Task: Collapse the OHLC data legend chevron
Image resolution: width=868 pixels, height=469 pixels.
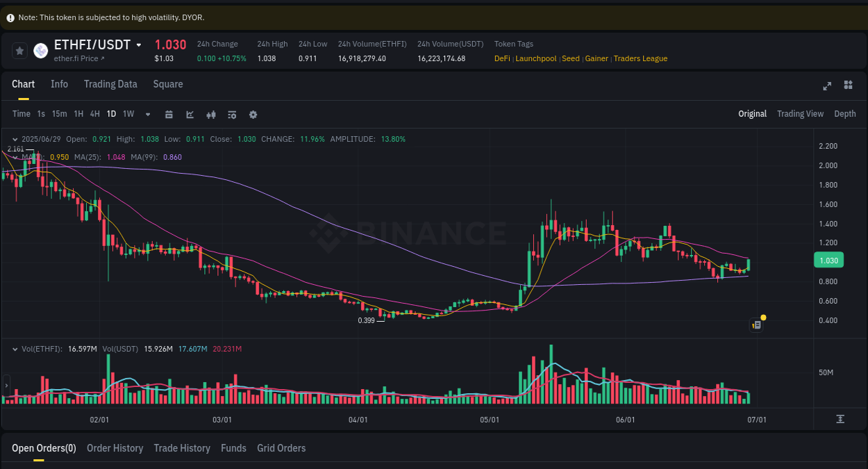Action: click(x=15, y=139)
